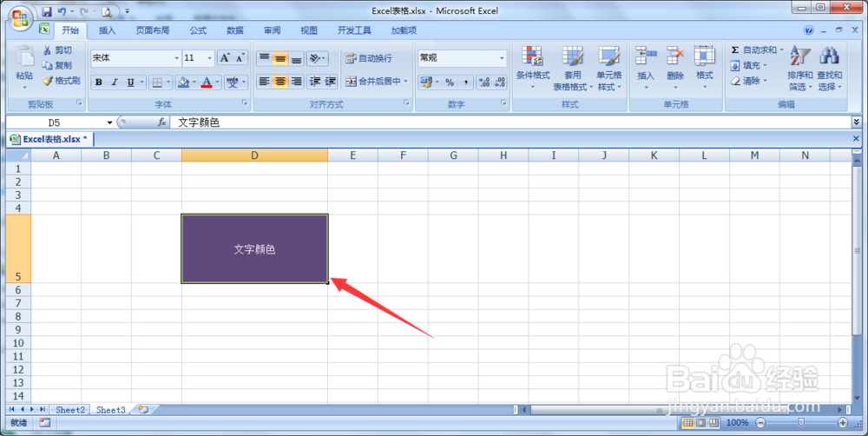Click the 删除 cells delete button
The width and height of the screenshot is (868, 436).
674,68
